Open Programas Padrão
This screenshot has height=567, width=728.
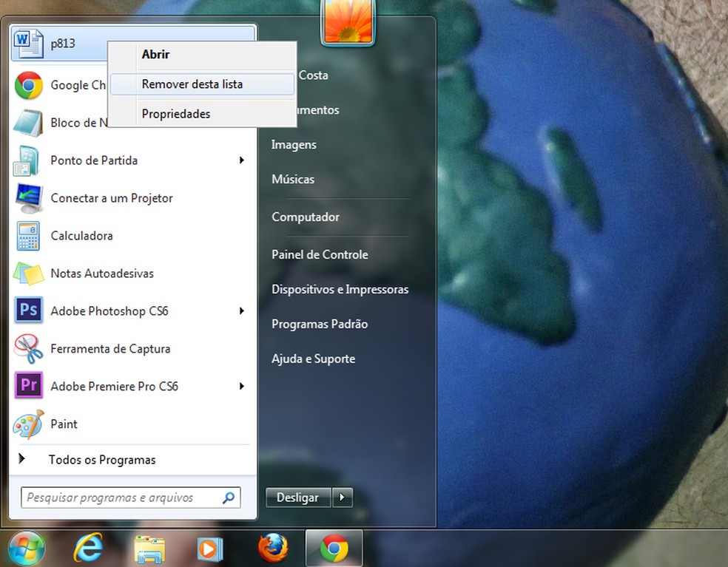click(320, 324)
